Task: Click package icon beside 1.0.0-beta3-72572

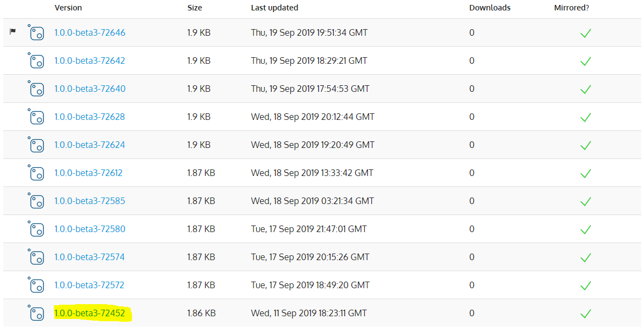Action: (36, 285)
